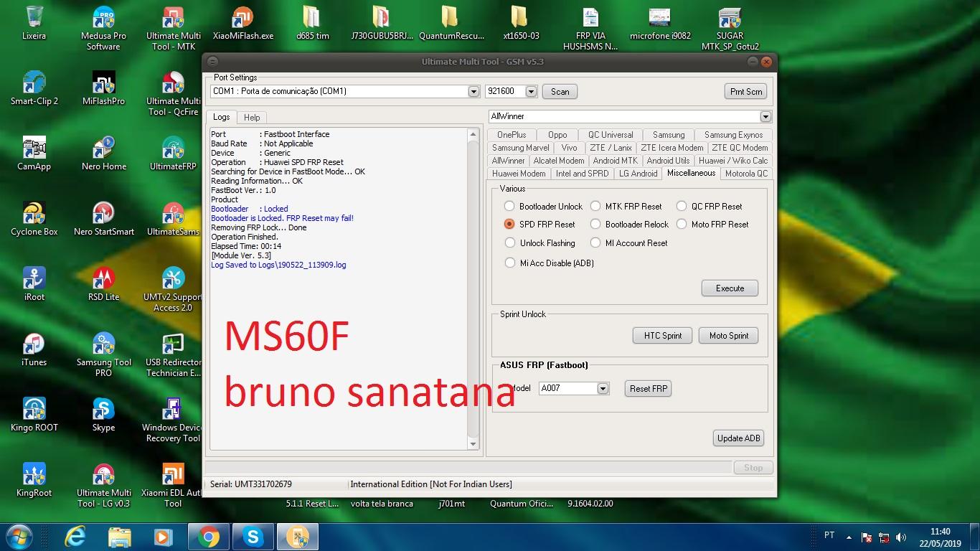Click the log panel scrollbar down arrow
The image size is (980, 551).
tap(473, 444)
